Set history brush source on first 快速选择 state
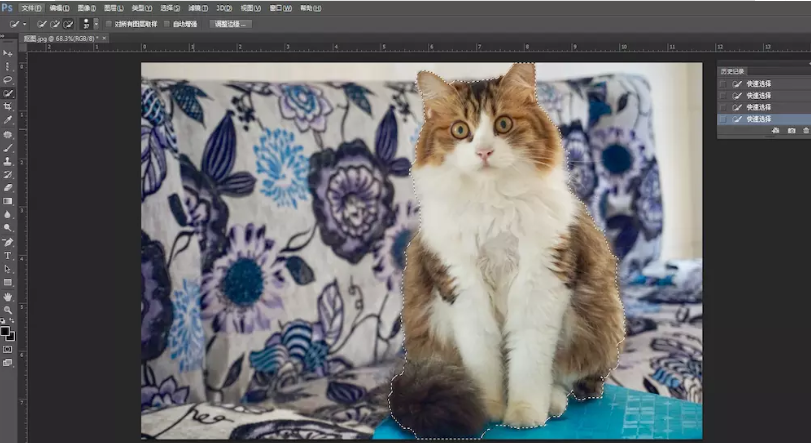The width and height of the screenshot is (811, 443). [724, 84]
